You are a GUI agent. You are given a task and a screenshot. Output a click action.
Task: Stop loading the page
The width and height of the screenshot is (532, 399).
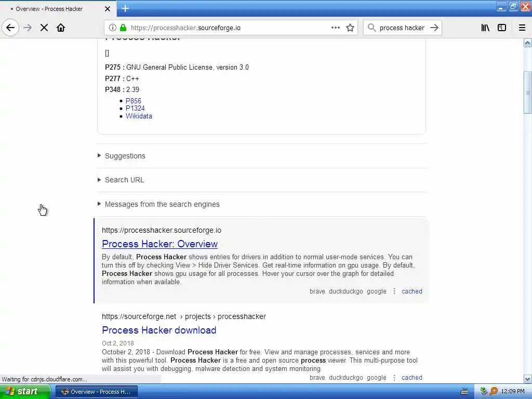pos(44,28)
